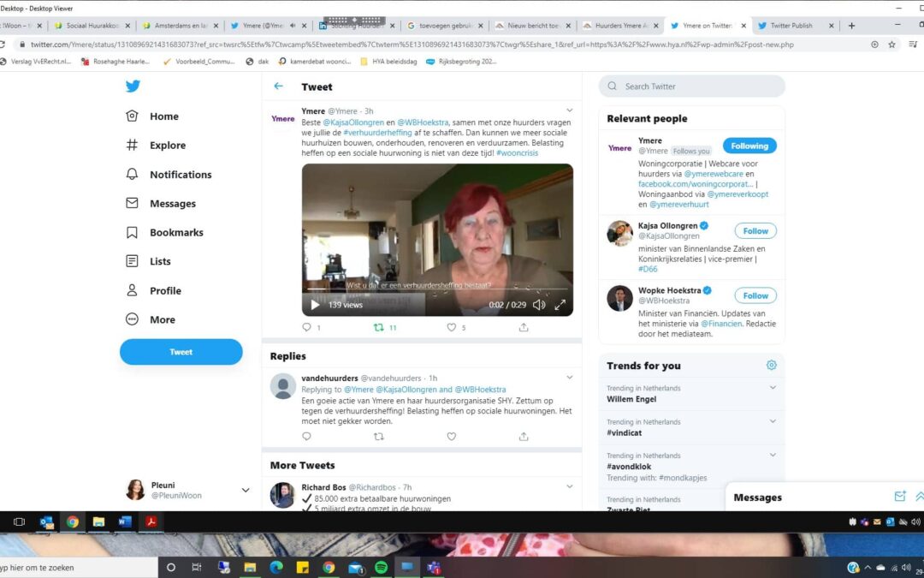Share the Ymere tweet
Screen dimensions: 924x578
tap(524, 327)
